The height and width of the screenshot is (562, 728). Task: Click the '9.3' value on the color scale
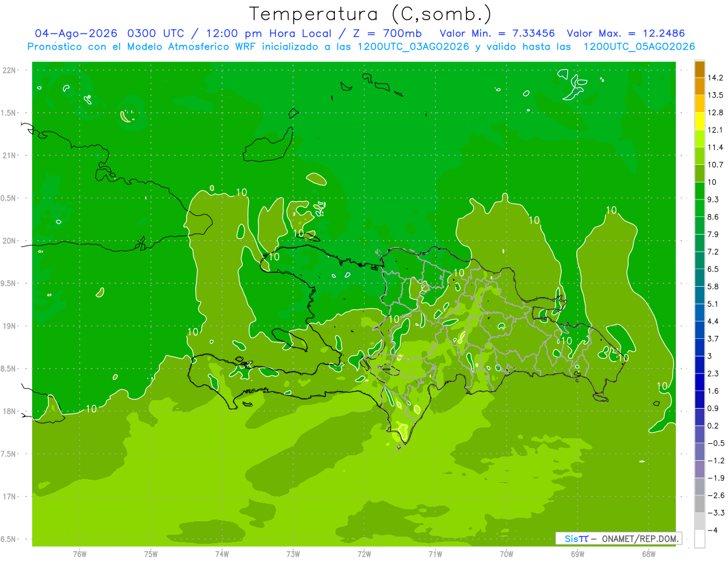713,199
